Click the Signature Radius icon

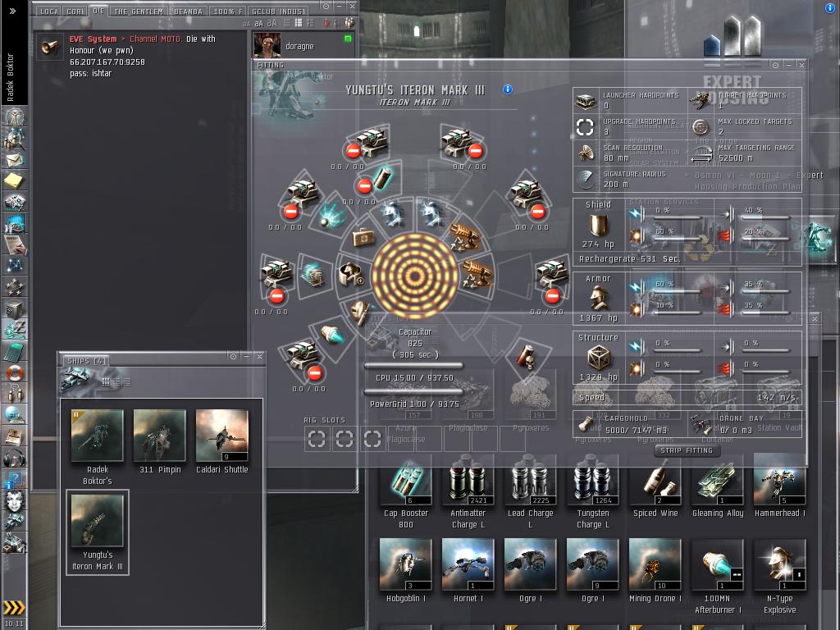coord(586,179)
